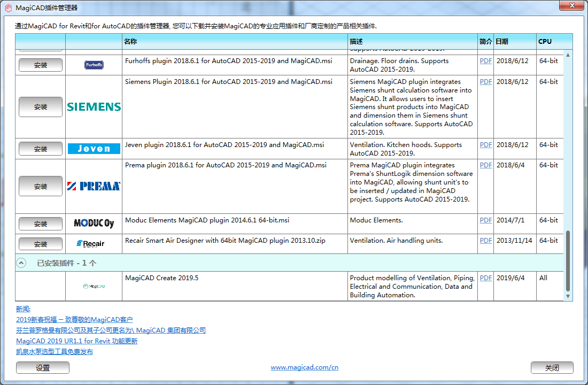
Task: Open the PDF for MagiCAD Create 2019.5
Action: click(485, 278)
